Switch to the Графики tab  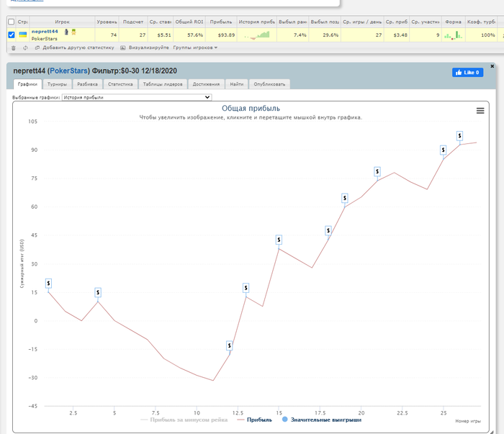(27, 84)
